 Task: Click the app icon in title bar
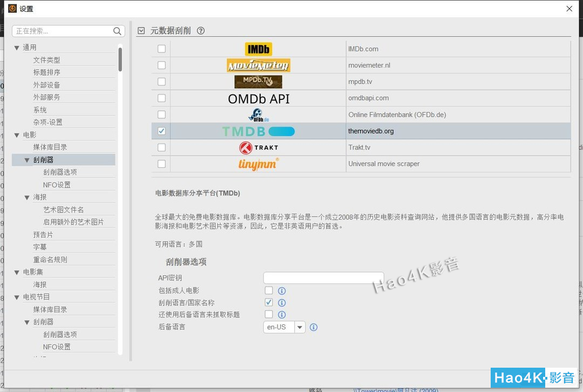click(x=12, y=8)
